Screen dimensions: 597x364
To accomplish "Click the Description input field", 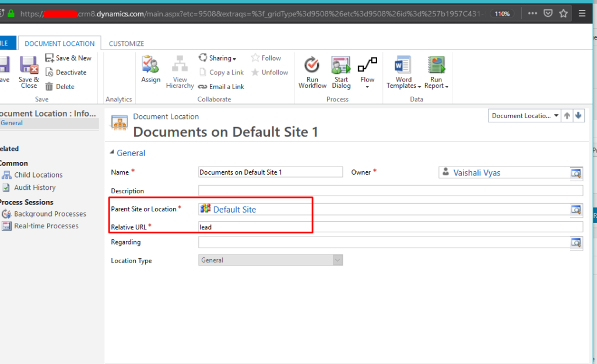I will pos(390,190).
